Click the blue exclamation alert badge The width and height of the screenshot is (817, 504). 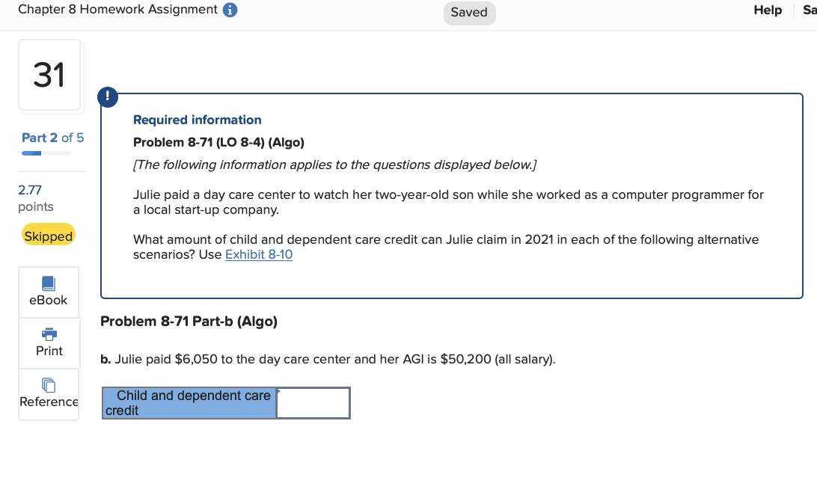[x=108, y=97]
